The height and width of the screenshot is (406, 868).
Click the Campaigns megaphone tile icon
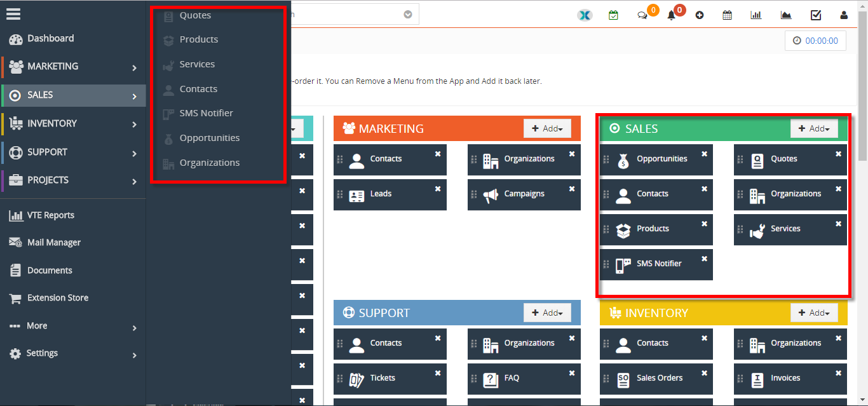point(491,196)
